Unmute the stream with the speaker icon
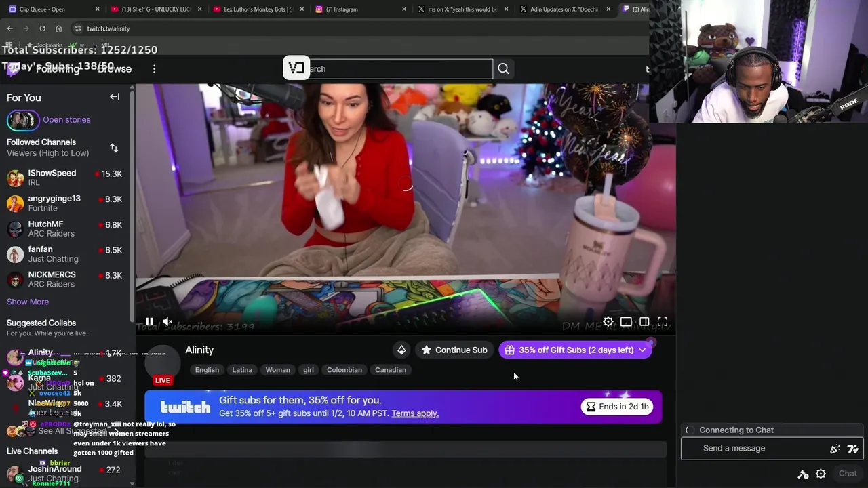Screen dimensions: 868x488 [x=167, y=322]
